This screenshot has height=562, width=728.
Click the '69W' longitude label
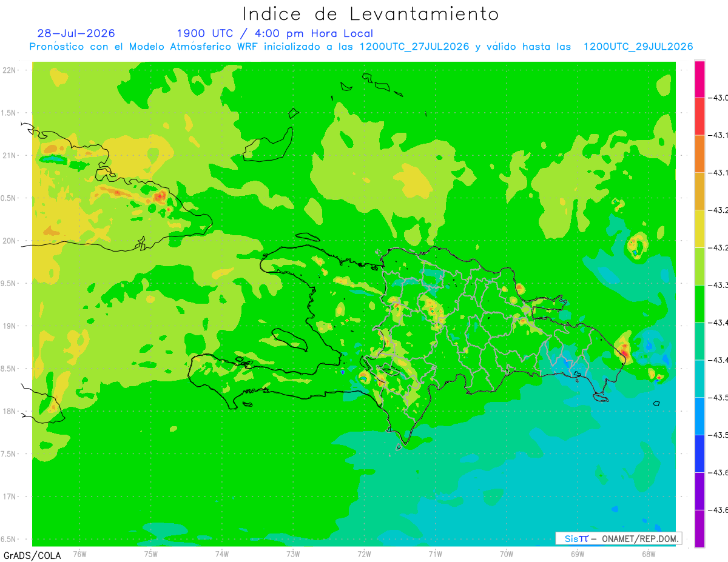[x=578, y=554]
